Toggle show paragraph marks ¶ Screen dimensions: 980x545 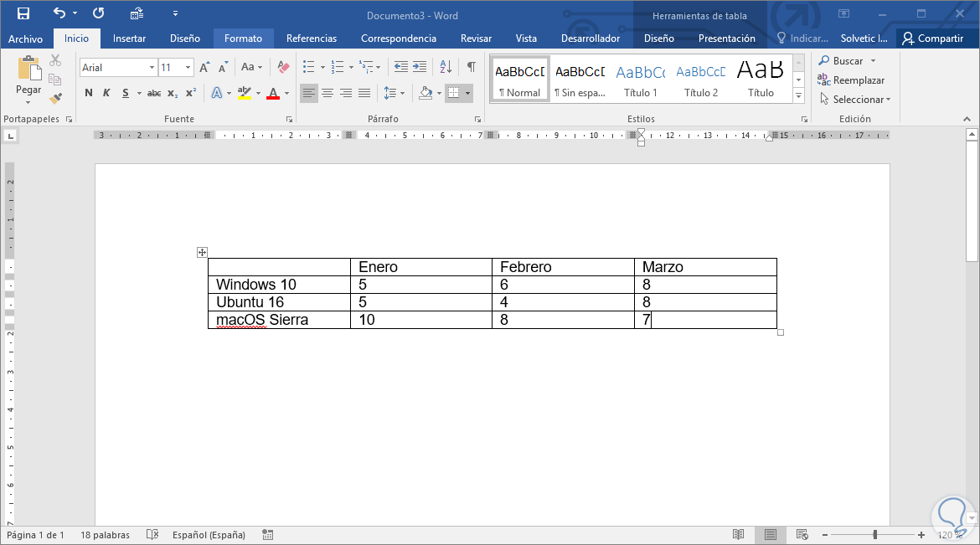click(472, 66)
